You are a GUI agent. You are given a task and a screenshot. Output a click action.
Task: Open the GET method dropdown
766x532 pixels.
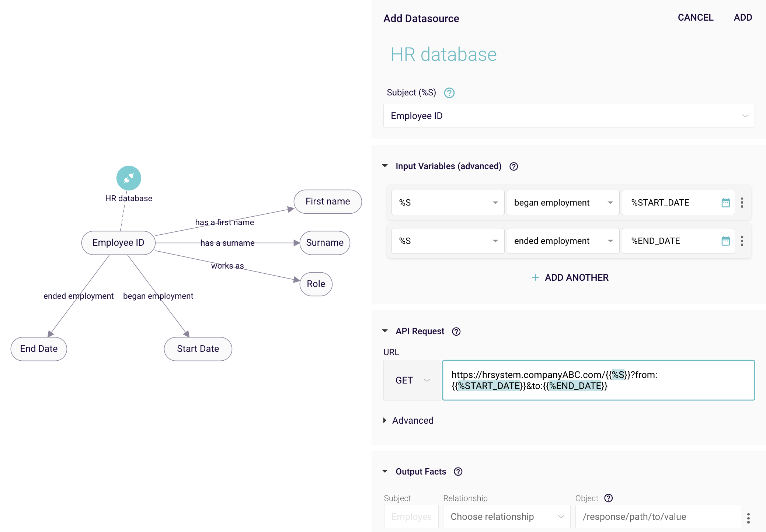pyautogui.click(x=412, y=380)
